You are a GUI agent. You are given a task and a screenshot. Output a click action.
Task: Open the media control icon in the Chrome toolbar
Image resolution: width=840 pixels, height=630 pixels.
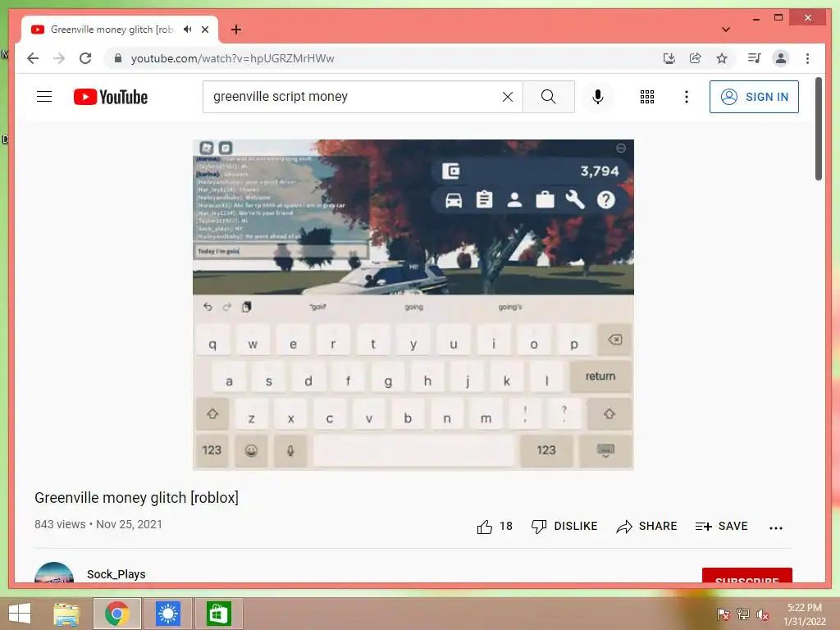click(755, 58)
